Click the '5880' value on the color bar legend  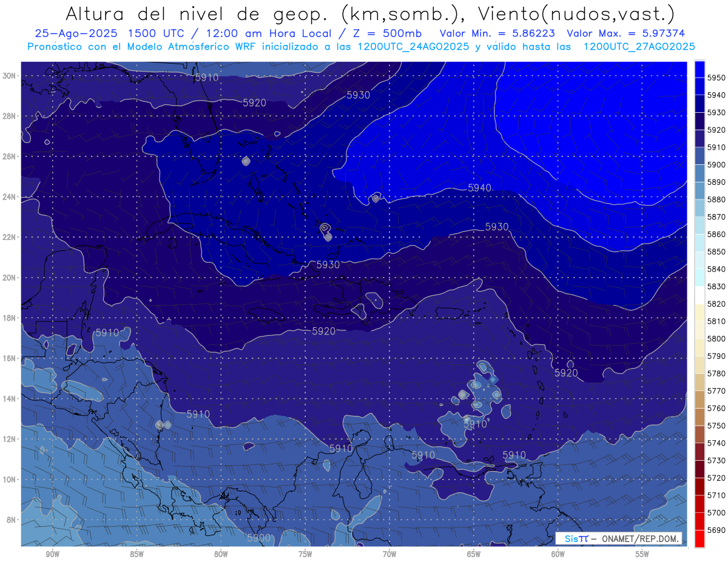pyautogui.click(x=716, y=199)
